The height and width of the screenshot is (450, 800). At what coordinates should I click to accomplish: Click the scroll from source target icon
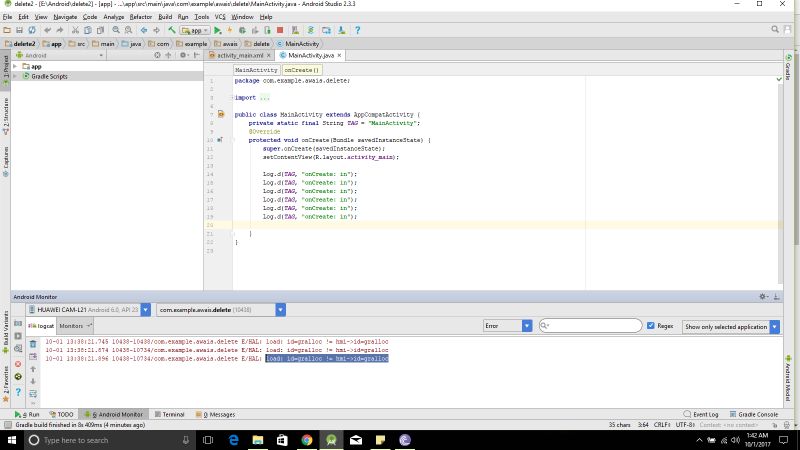[x=158, y=55]
